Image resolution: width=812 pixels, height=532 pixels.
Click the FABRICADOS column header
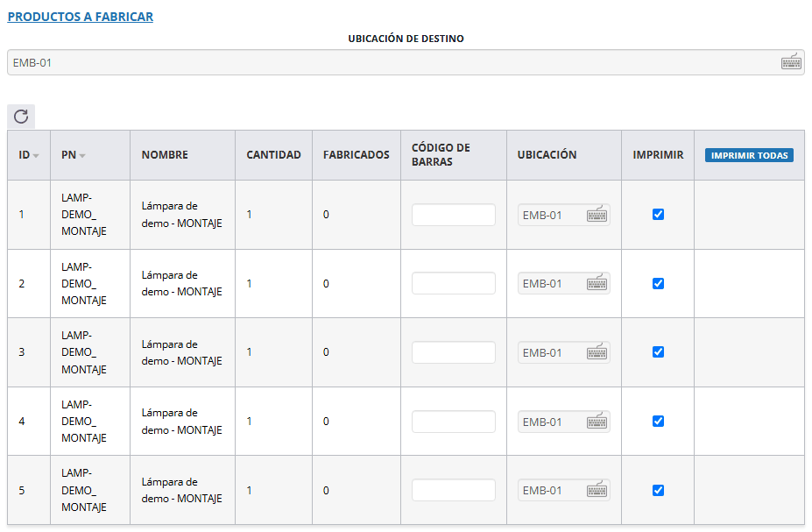(x=357, y=155)
